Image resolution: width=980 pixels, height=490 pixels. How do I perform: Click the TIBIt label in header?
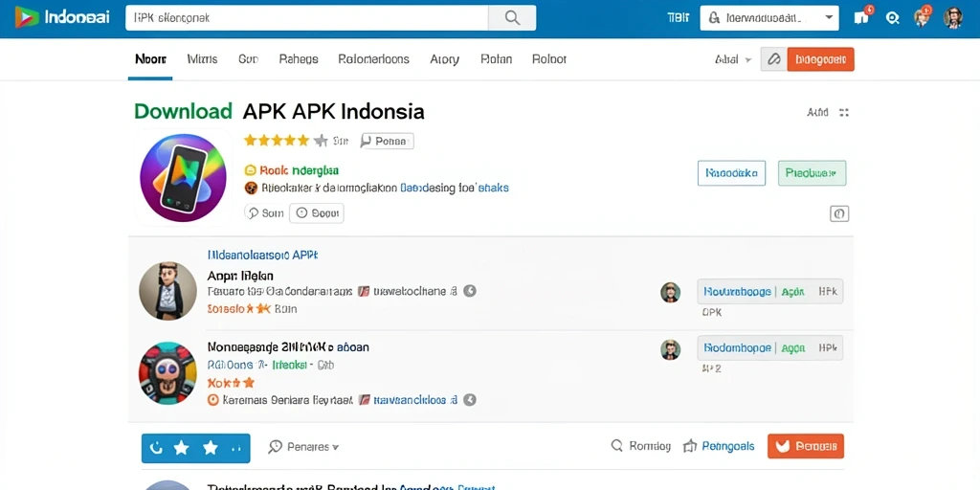click(678, 18)
